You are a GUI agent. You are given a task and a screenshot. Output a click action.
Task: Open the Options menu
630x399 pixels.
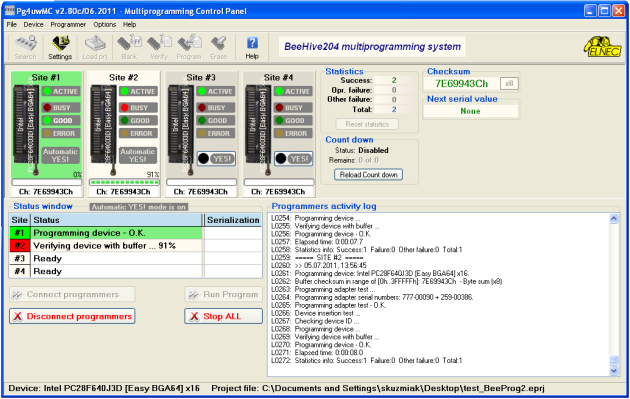point(104,25)
